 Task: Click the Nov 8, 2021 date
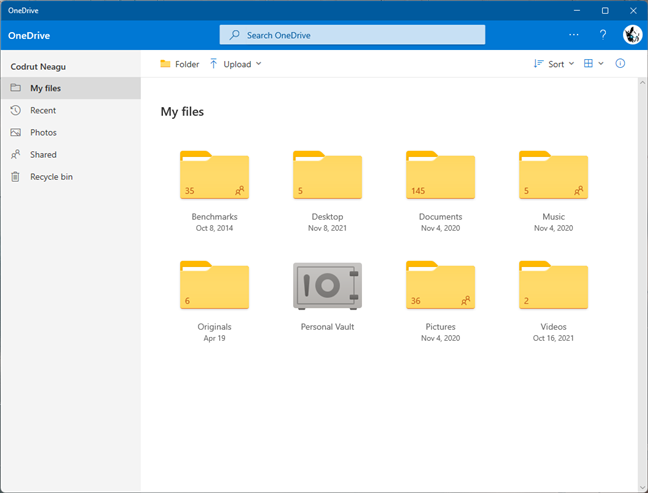pyautogui.click(x=327, y=228)
